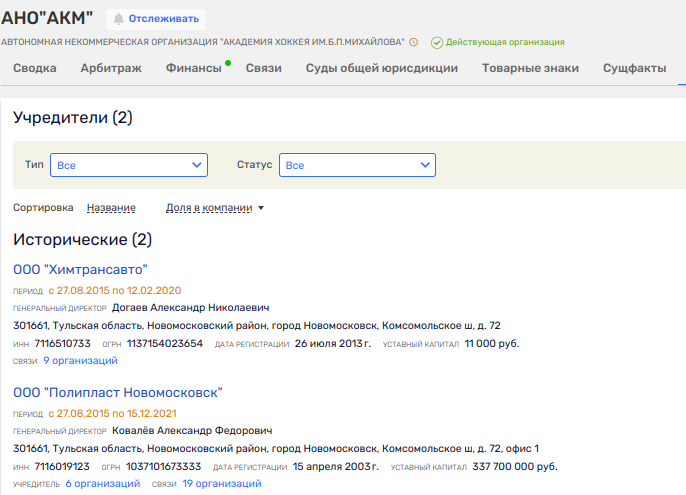Click capital value 11 000 руб.
Screen dimensions: 686x495
pos(492,344)
